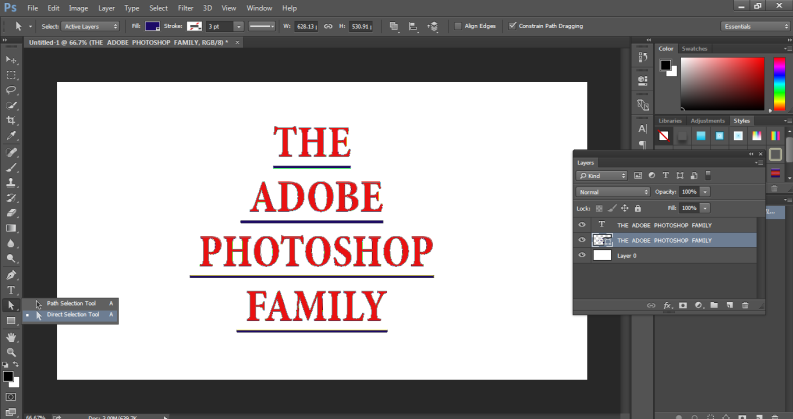Open the Select Active Layers dropdown
Screen dimensions: 793x419
coord(90,26)
